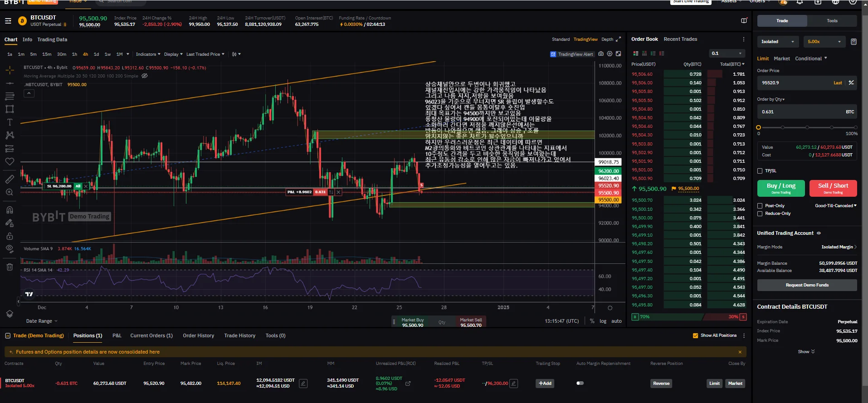Expand the Date Range selector

tap(42, 321)
